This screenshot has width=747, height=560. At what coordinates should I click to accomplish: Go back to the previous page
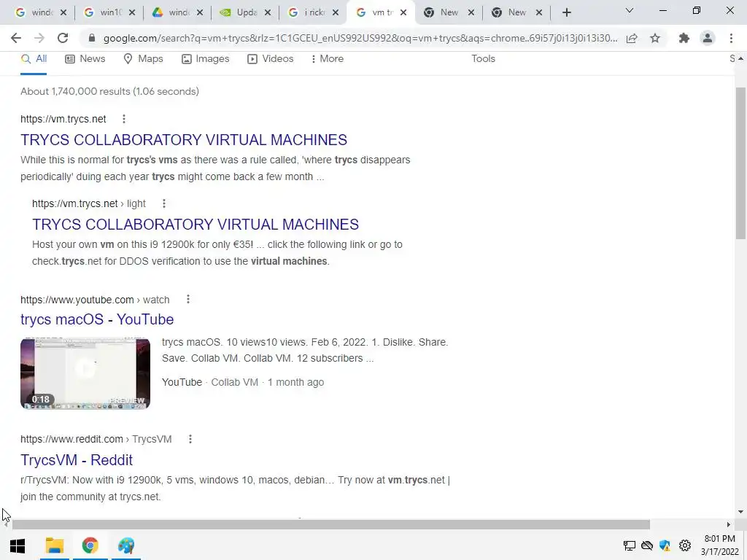(x=16, y=38)
